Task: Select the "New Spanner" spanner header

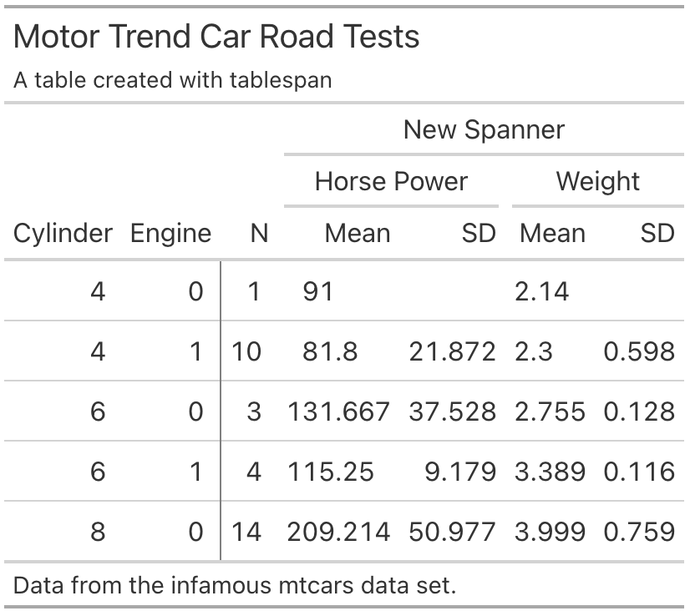Action: point(484,130)
